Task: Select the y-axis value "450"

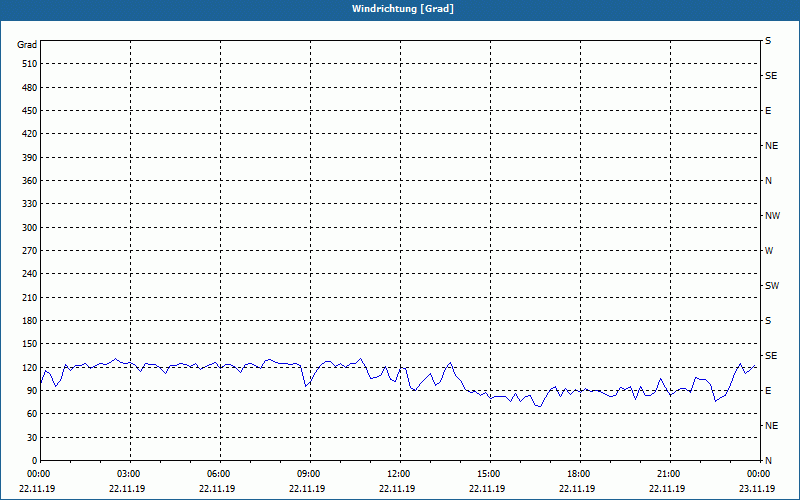Action: 30,111
